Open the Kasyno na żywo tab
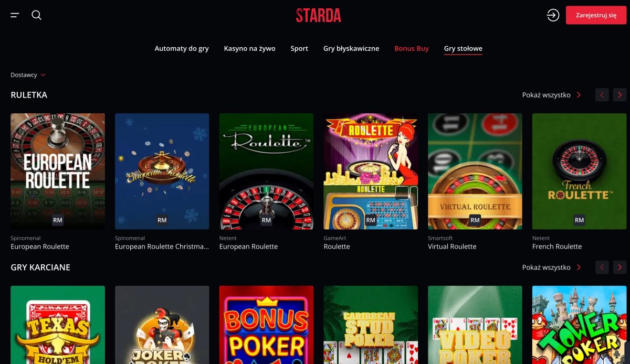The width and height of the screenshot is (630, 364). [249, 48]
